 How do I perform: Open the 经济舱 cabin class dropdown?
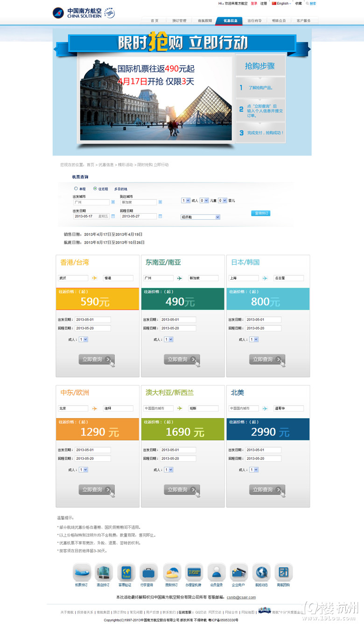point(200,217)
